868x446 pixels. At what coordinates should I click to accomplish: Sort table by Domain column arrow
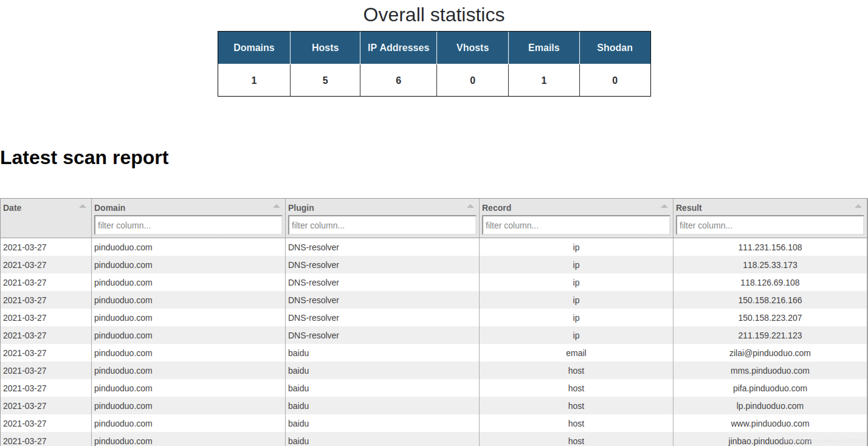(x=276, y=206)
